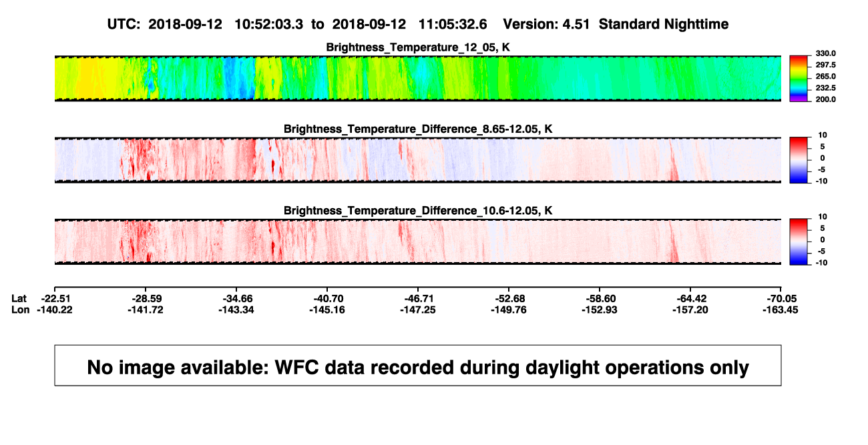
Task: Click the Lat axis label
Action: coord(20,298)
